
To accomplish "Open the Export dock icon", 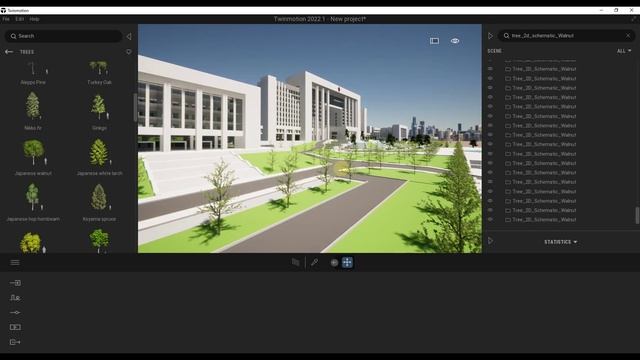I will point(15,342).
